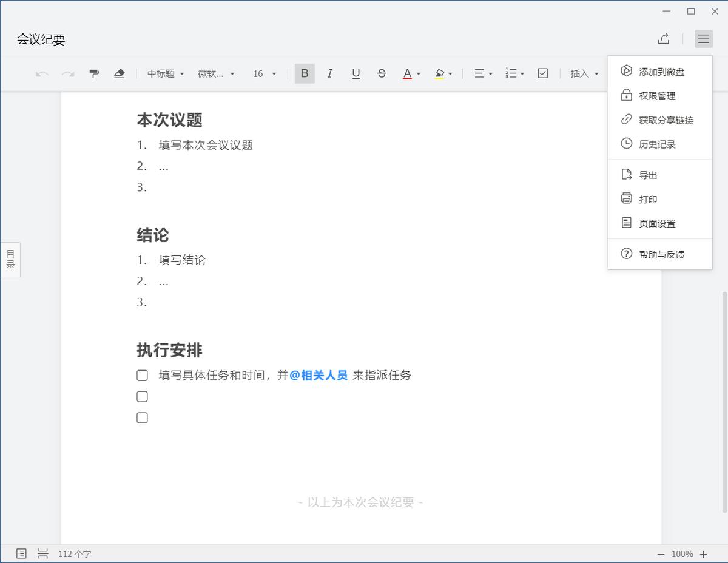The image size is (728, 563).
Task: Open the 目录 outline sidebar
Action: click(10, 259)
